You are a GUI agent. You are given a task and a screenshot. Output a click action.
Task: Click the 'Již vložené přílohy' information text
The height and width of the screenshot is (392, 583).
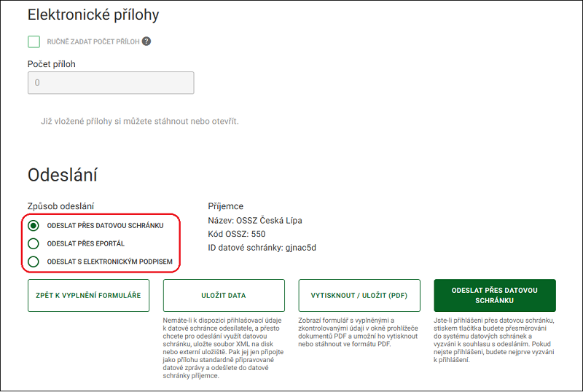140,121
